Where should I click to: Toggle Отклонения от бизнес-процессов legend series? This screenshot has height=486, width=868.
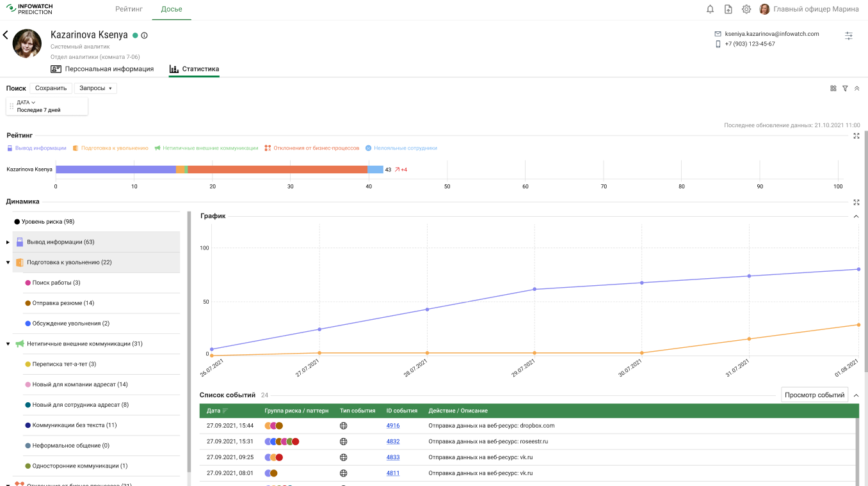coord(312,148)
